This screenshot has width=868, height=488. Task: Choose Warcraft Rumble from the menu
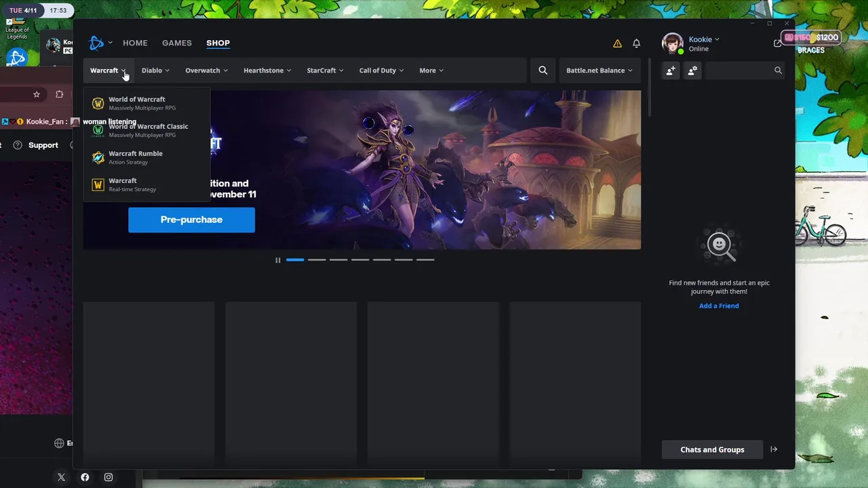(x=146, y=157)
